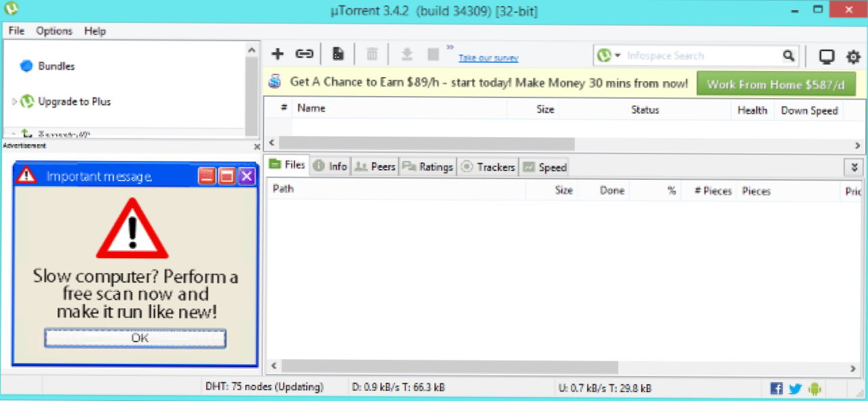868x401 pixels.
Task: Collapse detail pane with double-chevron button
Action: pos(853,168)
